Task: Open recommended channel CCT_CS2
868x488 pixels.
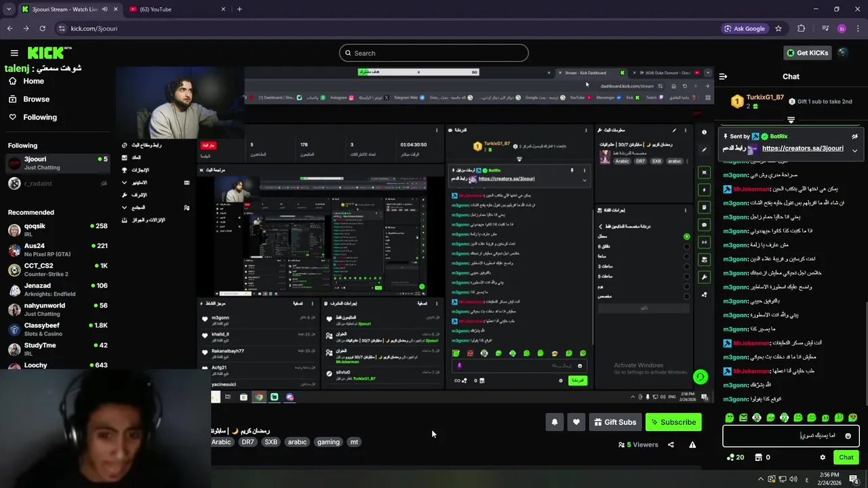Action: (x=58, y=270)
